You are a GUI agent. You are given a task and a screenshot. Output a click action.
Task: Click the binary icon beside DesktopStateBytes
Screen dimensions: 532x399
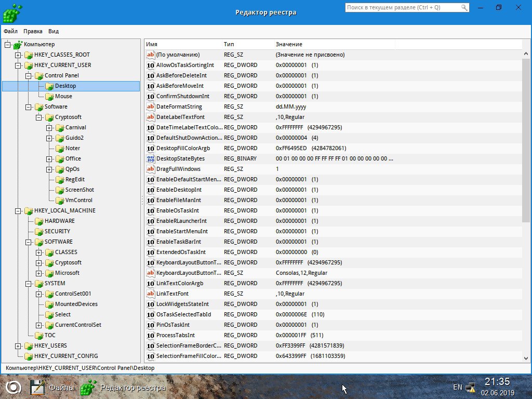(150, 158)
